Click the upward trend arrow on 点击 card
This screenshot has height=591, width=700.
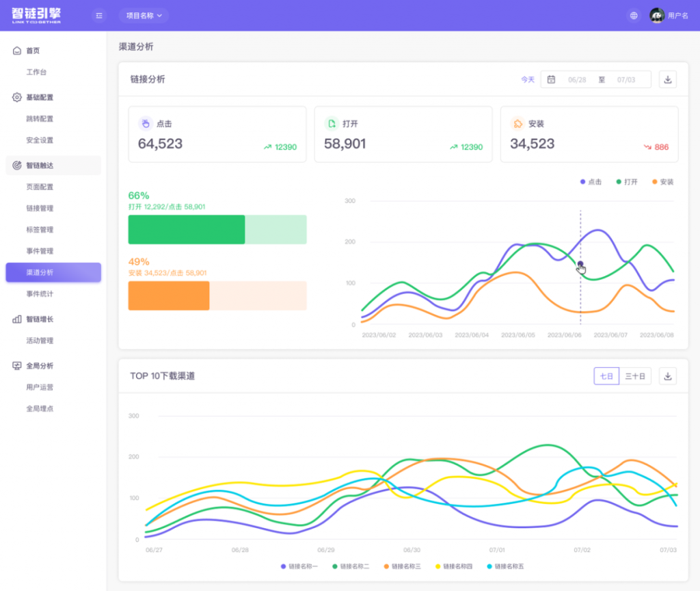(x=267, y=147)
